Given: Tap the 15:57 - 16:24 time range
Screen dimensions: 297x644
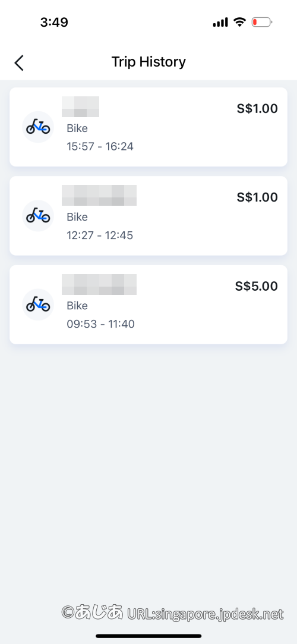Looking at the screenshot, I should click(x=100, y=146).
